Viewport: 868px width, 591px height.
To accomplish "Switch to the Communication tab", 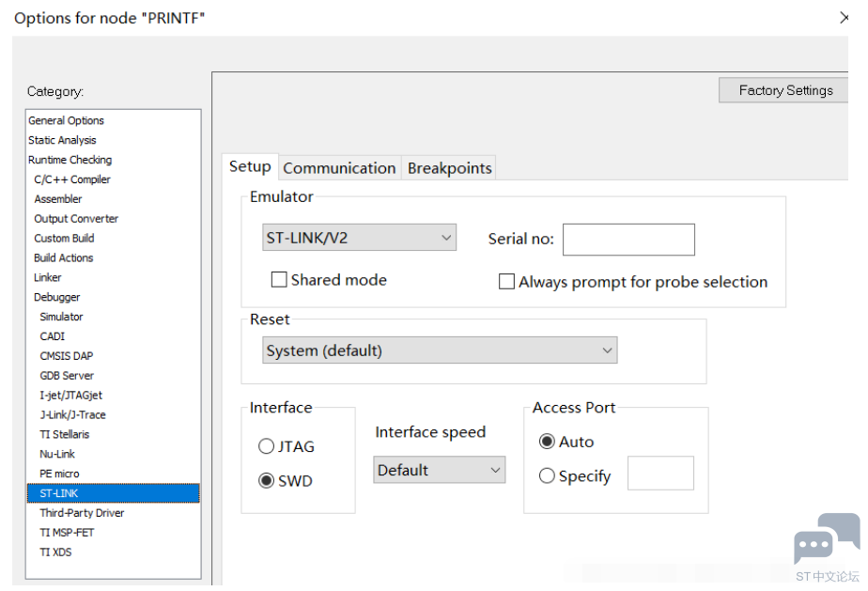I will [x=339, y=168].
